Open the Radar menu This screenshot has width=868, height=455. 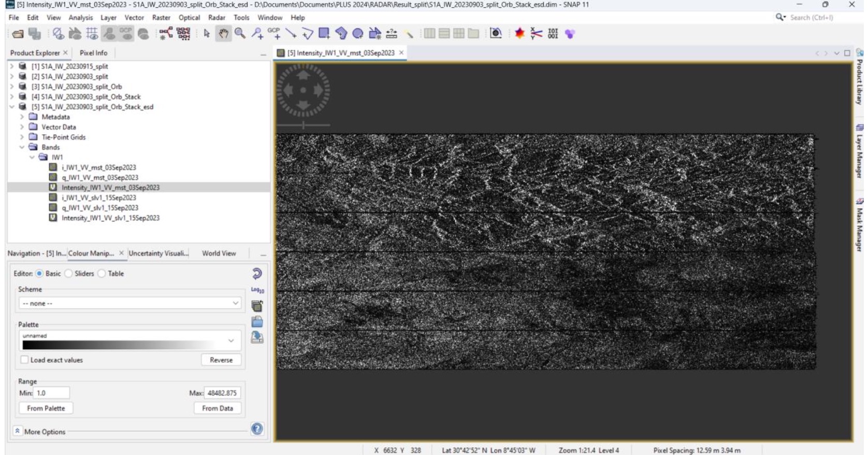tap(216, 18)
